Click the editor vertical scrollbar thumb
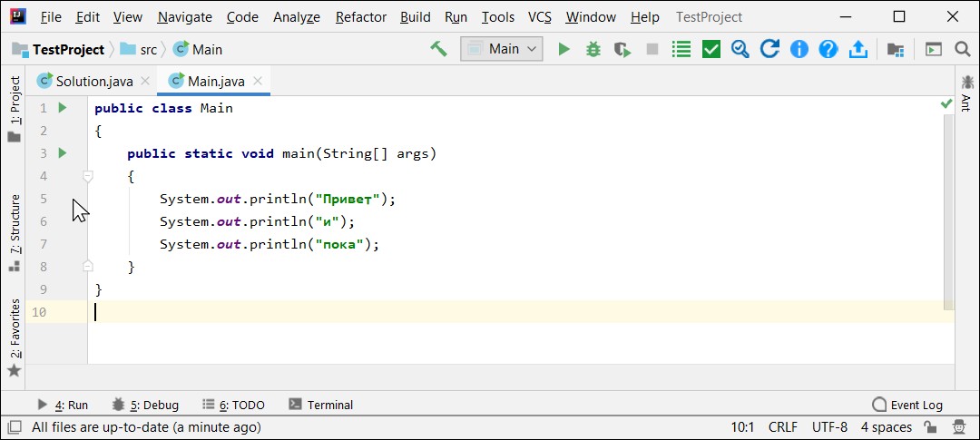The width and height of the screenshot is (980, 440). [x=948, y=212]
